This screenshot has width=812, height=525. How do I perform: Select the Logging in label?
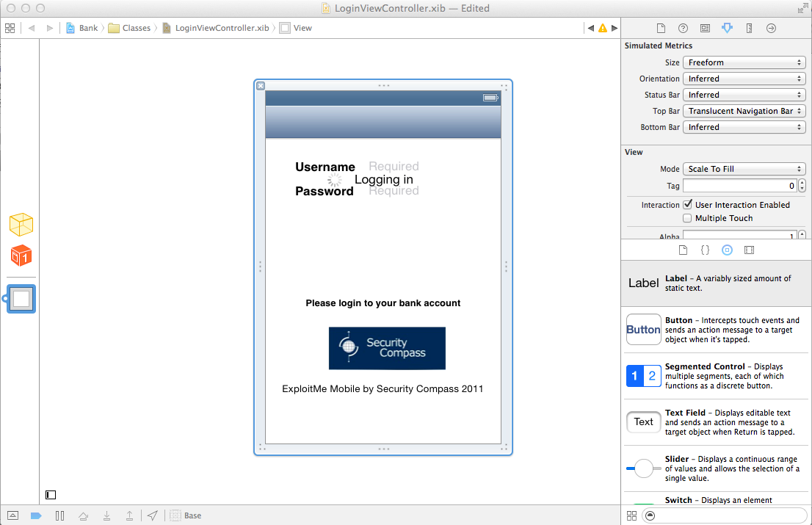coord(384,179)
